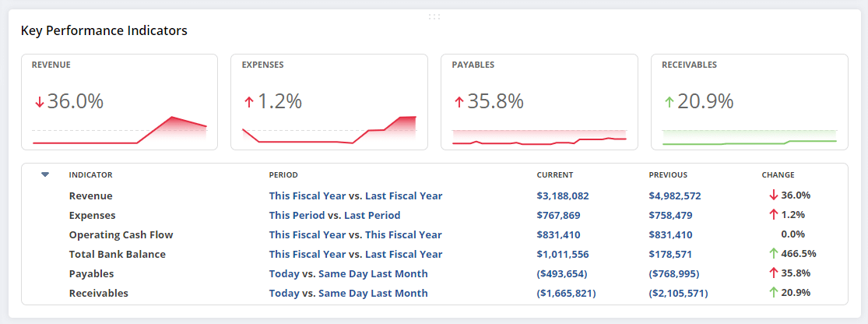Click the Receivables sparkline chart

click(x=749, y=136)
